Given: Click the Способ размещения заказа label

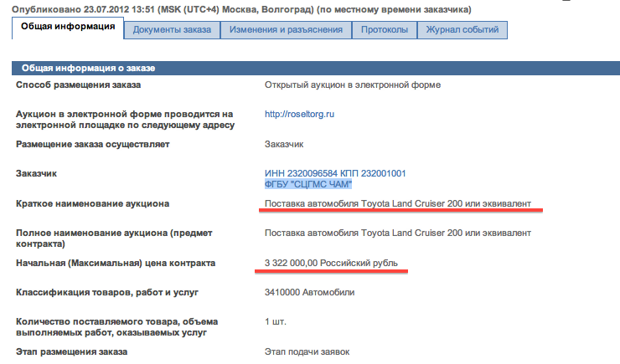Looking at the screenshot, I should coord(79,85).
